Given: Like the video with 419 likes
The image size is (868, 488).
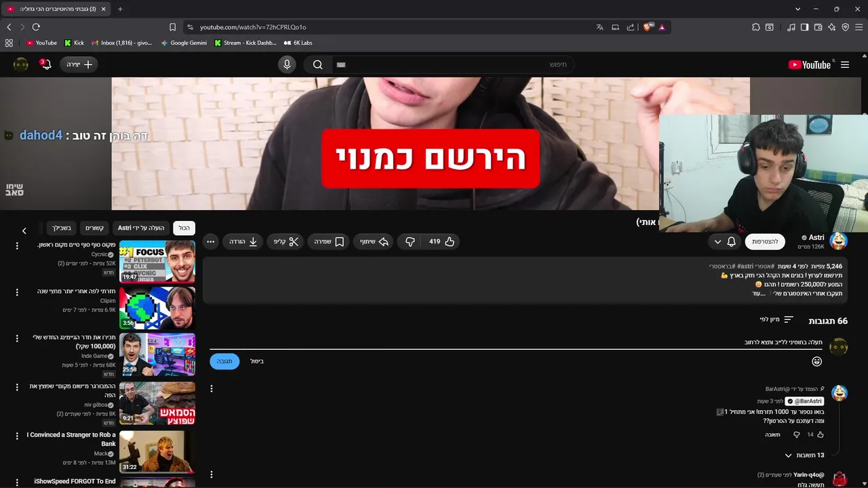Looking at the screenshot, I should [441, 241].
